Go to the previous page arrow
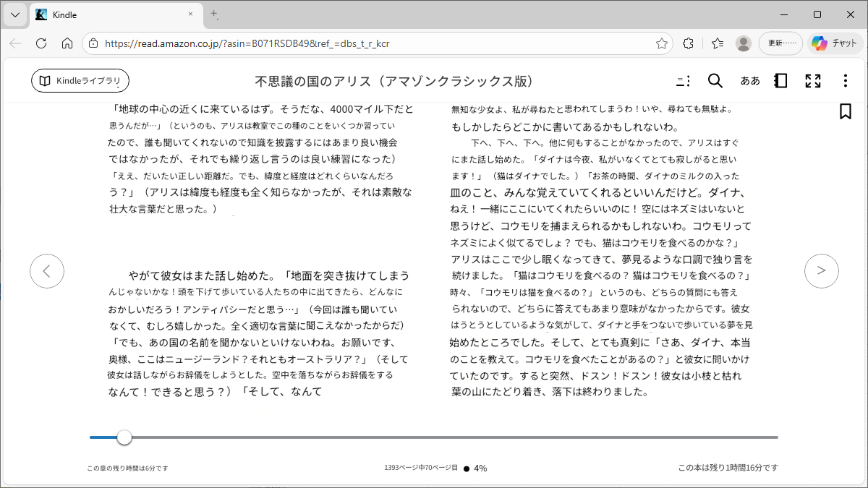Screen dimensions: 868x488 click(47, 271)
